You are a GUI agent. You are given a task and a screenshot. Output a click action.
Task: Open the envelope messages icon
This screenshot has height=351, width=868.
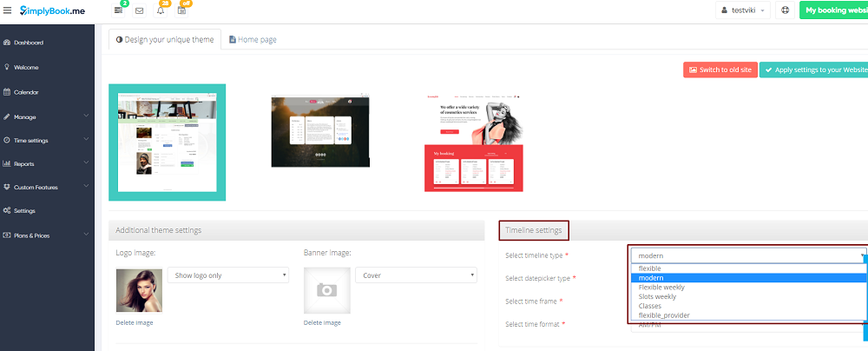pos(139,11)
